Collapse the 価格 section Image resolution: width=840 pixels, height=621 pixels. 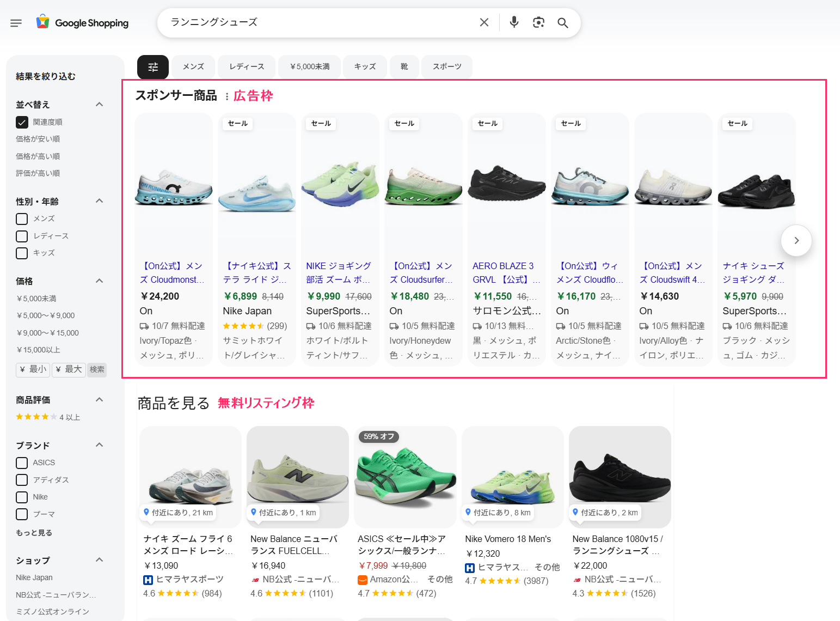(99, 281)
